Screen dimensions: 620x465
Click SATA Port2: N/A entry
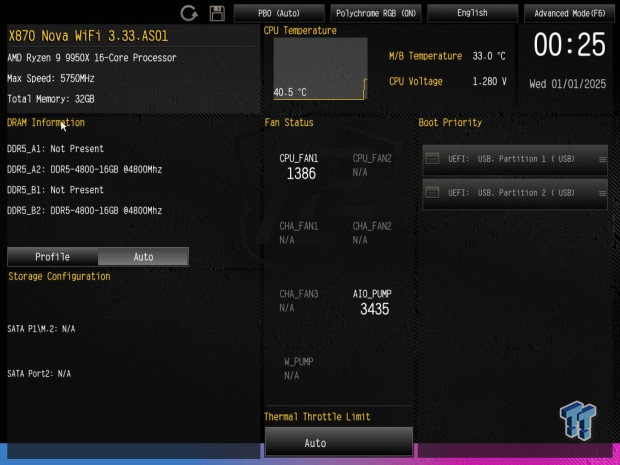tap(39, 374)
